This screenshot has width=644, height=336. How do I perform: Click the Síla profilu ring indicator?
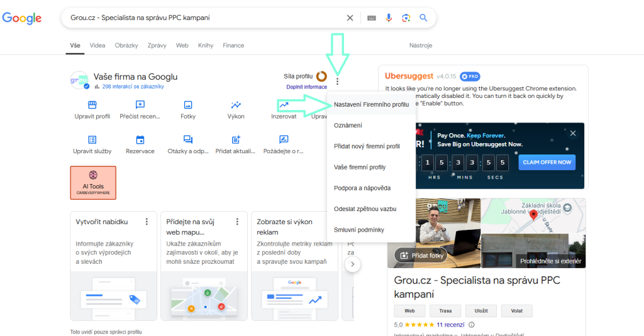[321, 77]
